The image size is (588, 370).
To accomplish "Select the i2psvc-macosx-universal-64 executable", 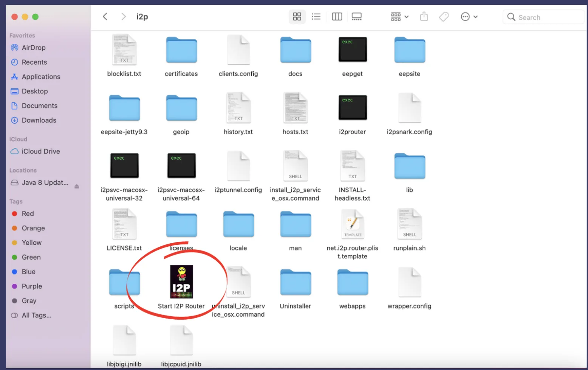I will click(181, 165).
